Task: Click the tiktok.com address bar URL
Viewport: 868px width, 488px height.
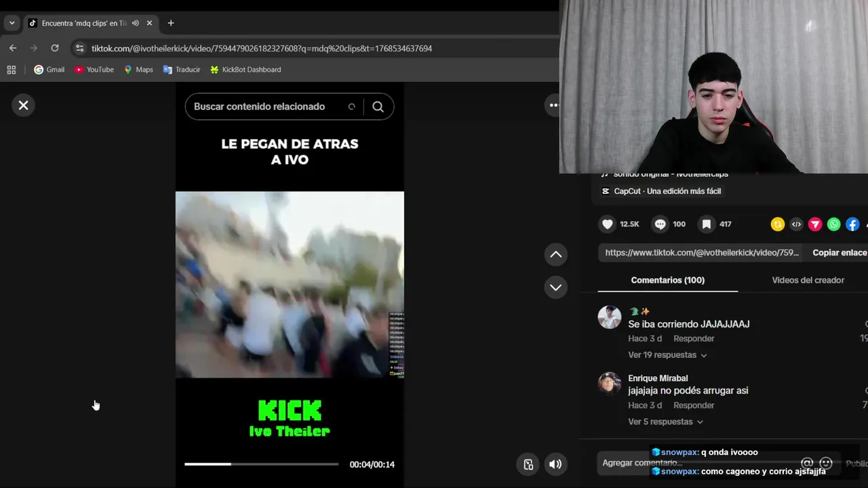Action: (262, 48)
